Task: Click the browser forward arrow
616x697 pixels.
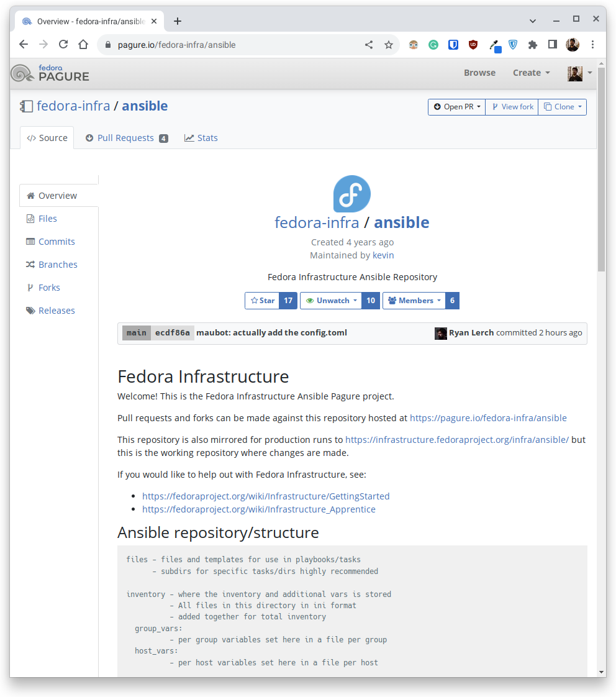Action: [43, 45]
